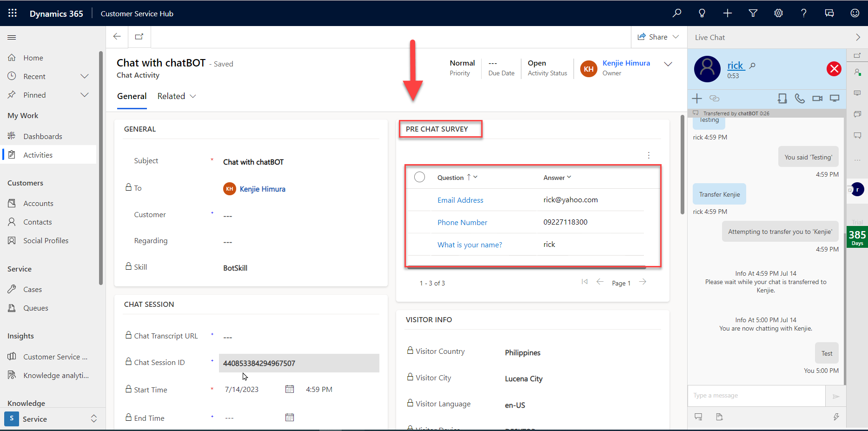Click the link chain icon in Live Chat
The height and width of the screenshot is (431, 868).
click(x=715, y=98)
